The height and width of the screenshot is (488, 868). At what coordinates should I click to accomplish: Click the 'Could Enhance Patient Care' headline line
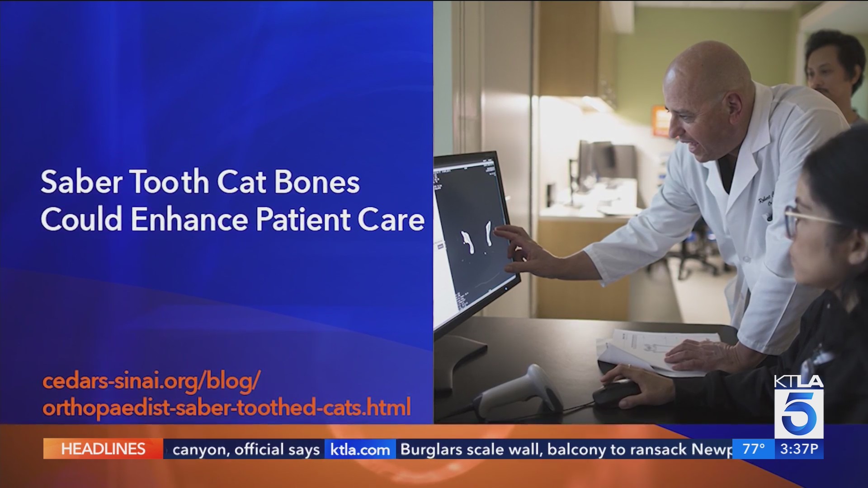tap(232, 220)
